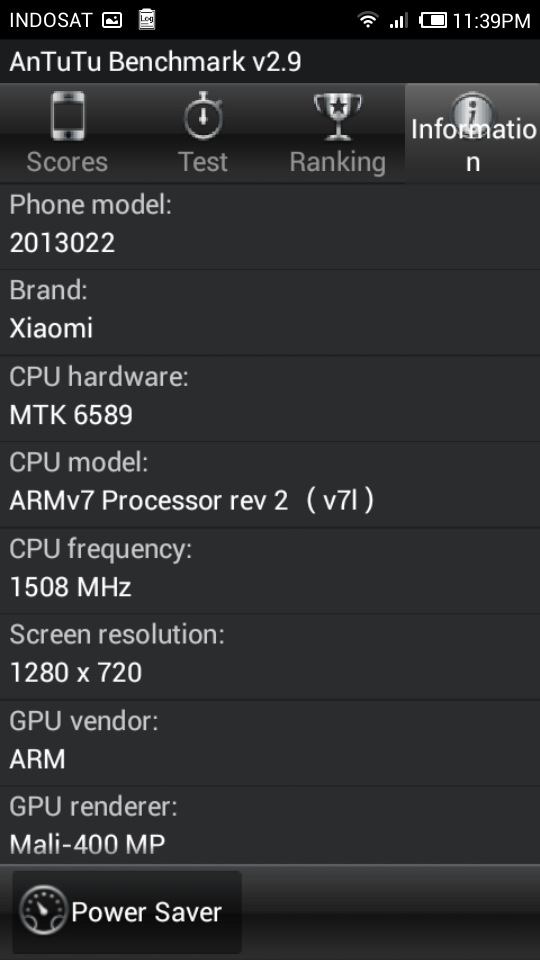Switch to the Test tab label

click(203, 162)
